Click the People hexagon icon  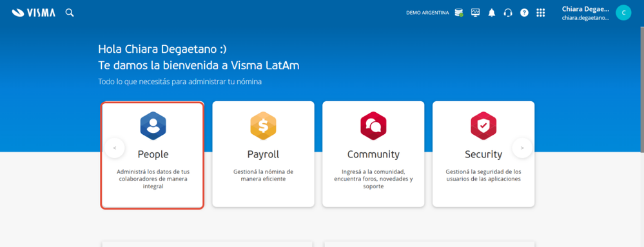tap(153, 126)
